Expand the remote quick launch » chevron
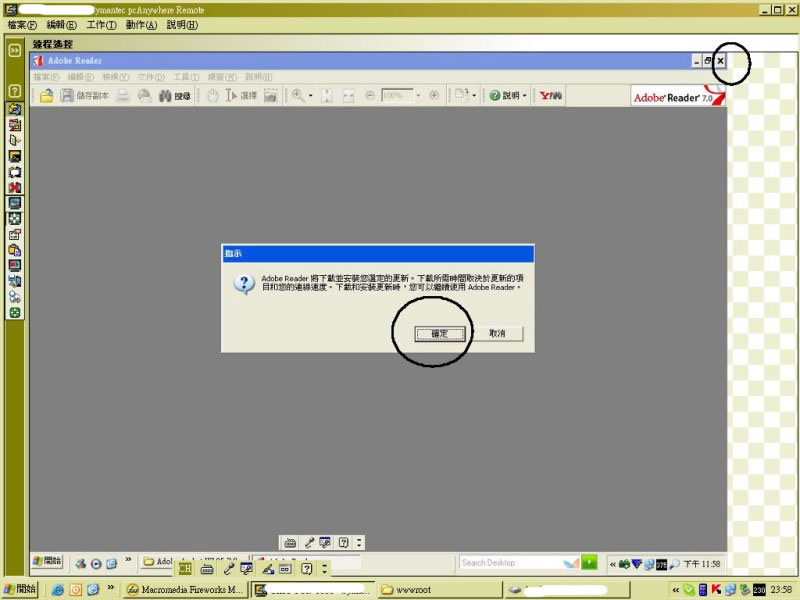Screen dimensions: 800x600 [x=128, y=560]
